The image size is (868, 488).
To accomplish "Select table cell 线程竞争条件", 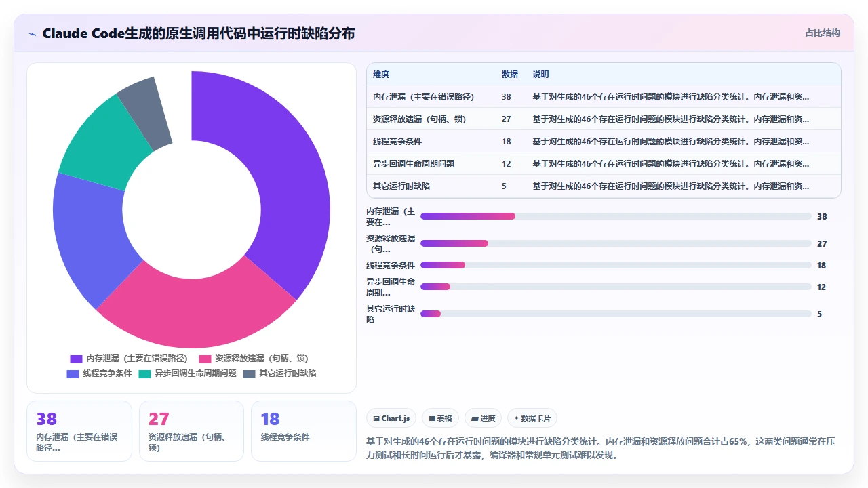I will point(397,141).
